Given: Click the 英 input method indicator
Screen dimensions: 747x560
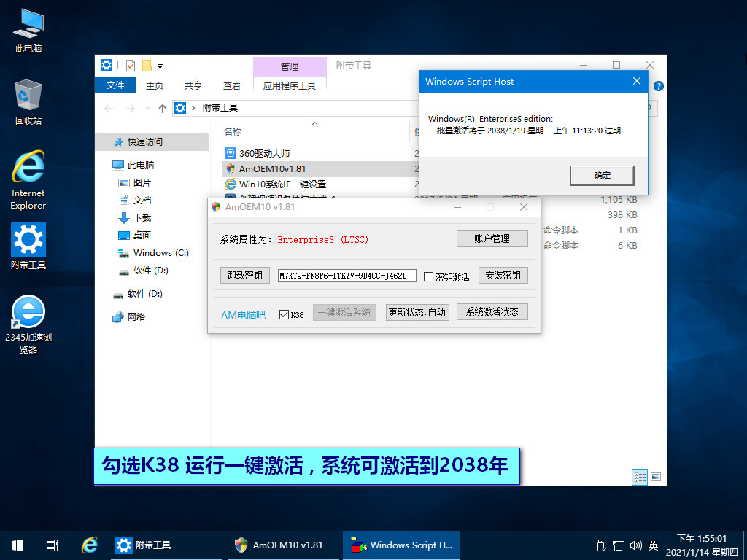Looking at the screenshot, I should coord(653,545).
